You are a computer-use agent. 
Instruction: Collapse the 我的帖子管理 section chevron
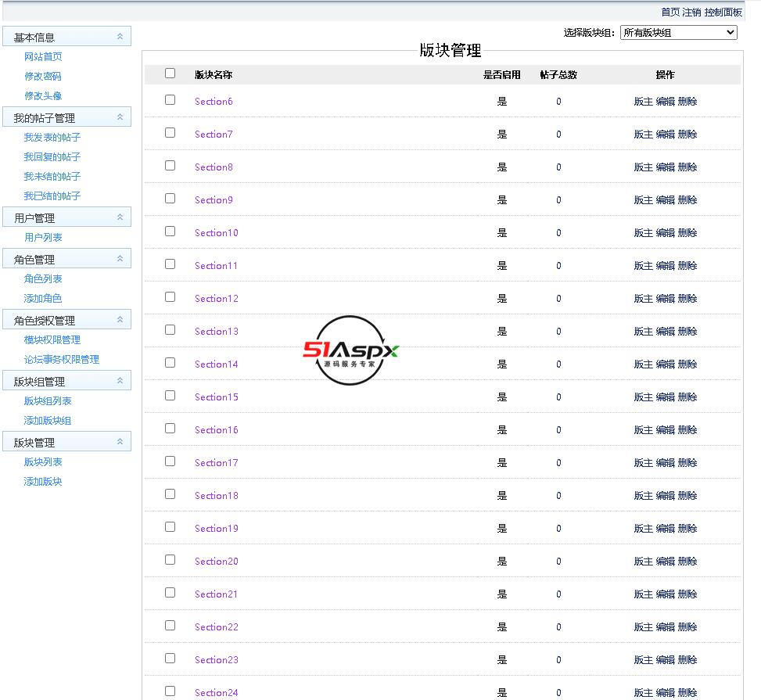tap(120, 117)
